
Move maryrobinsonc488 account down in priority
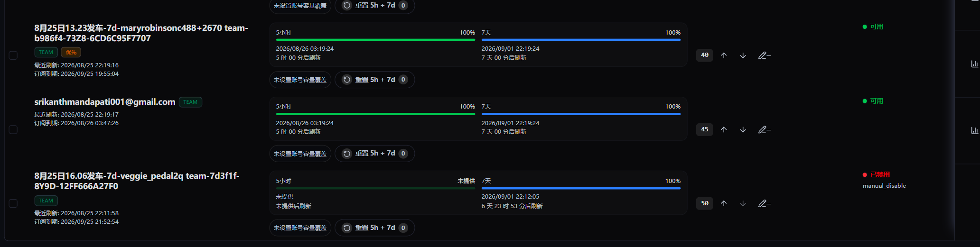(x=743, y=55)
